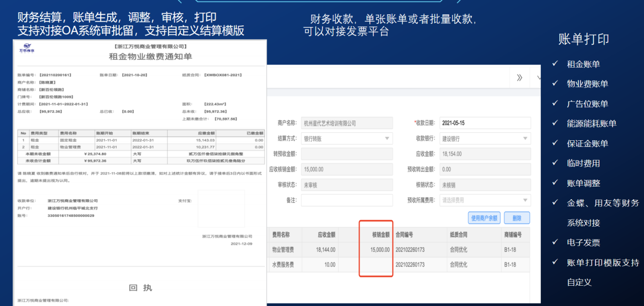The height and width of the screenshot is (306, 644).
Task: Click the 收款日期 field showing 2021-05-15
Action: [485, 123]
